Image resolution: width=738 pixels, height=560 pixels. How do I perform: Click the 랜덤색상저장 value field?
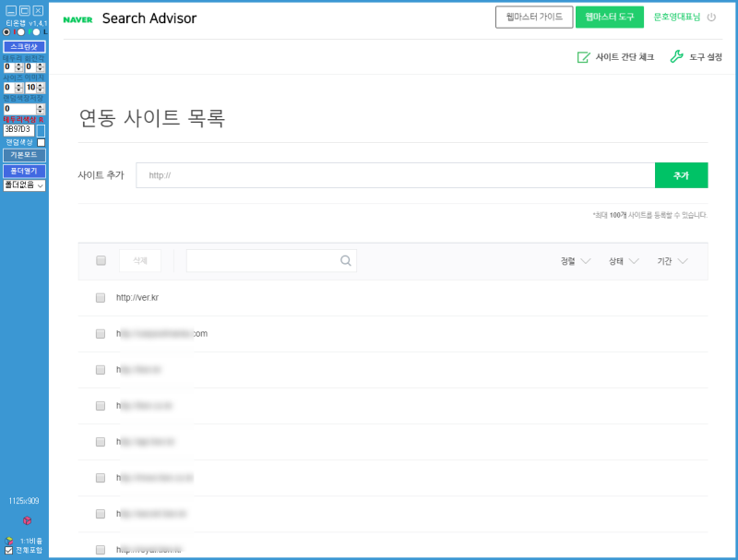(x=19, y=109)
